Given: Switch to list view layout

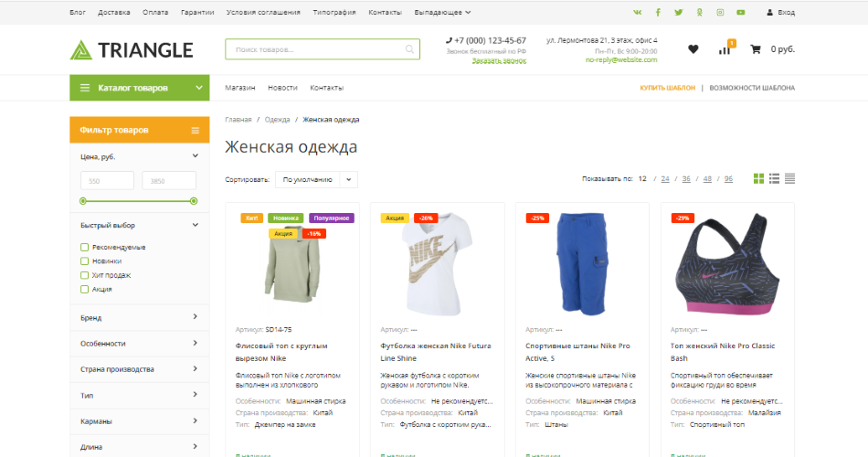Looking at the screenshot, I should click(x=774, y=178).
